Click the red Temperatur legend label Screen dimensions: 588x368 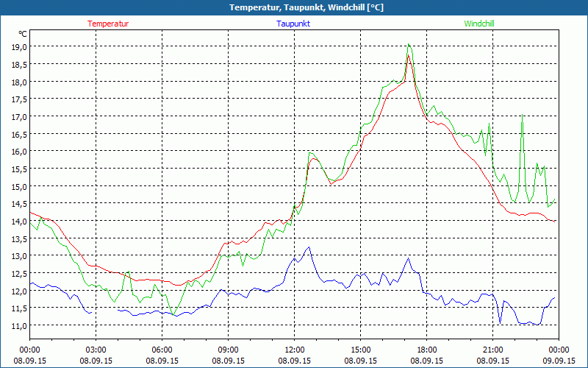point(108,24)
